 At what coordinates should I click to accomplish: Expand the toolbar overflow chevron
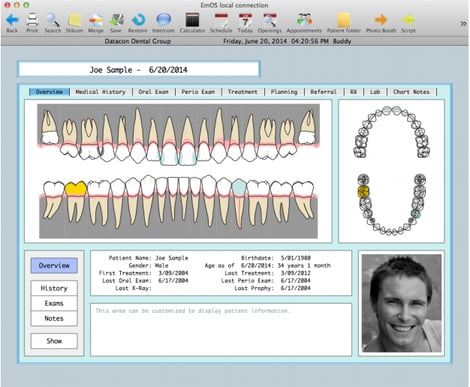463,23
